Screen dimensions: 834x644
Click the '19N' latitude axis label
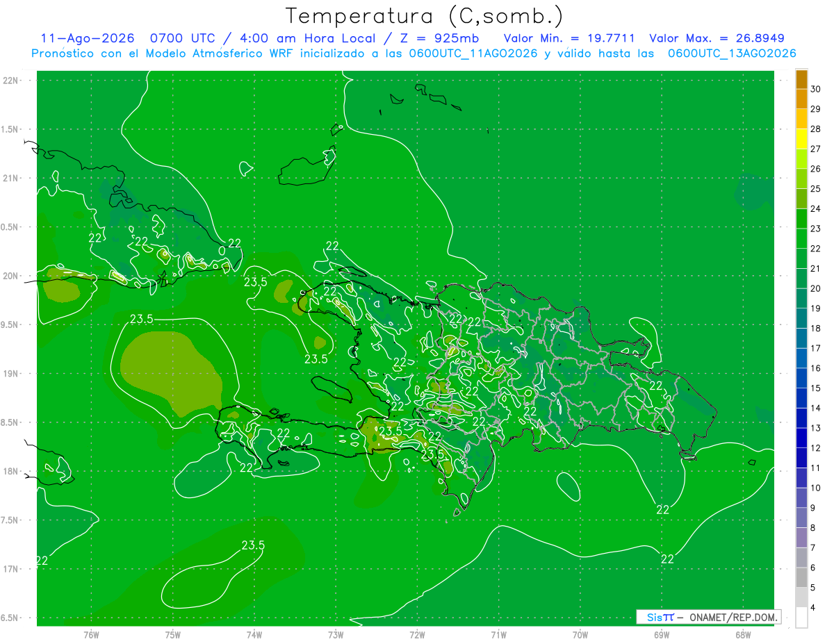point(12,374)
